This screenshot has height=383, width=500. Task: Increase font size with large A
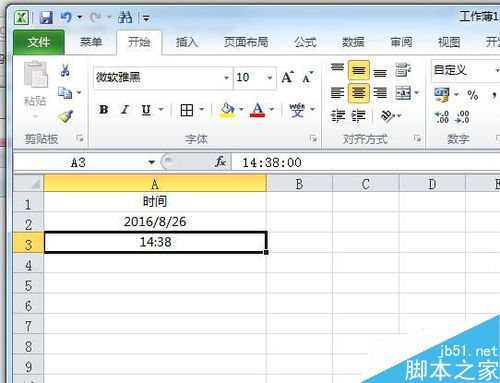tap(288, 77)
